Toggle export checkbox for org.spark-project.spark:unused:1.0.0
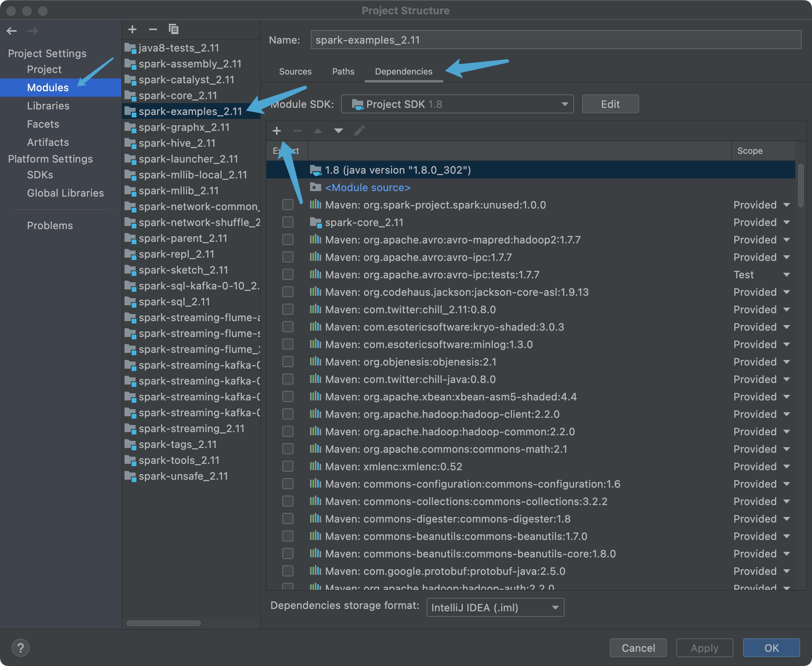This screenshot has height=666, width=812. pos(288,205)
